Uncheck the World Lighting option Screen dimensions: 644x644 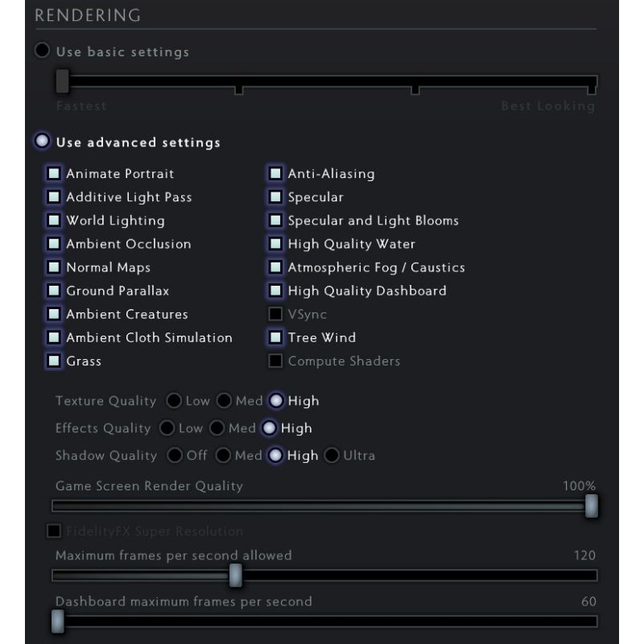(54, 220)
